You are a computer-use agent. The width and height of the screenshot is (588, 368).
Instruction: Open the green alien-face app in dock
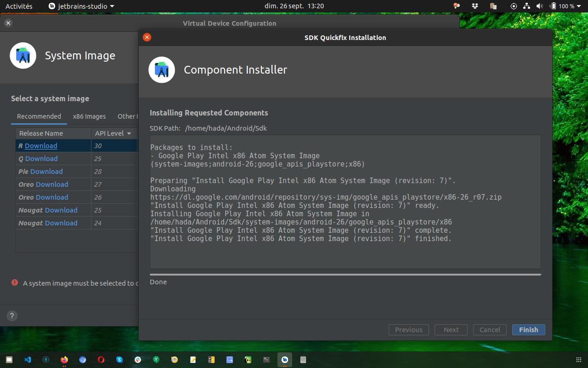point(248,360)
